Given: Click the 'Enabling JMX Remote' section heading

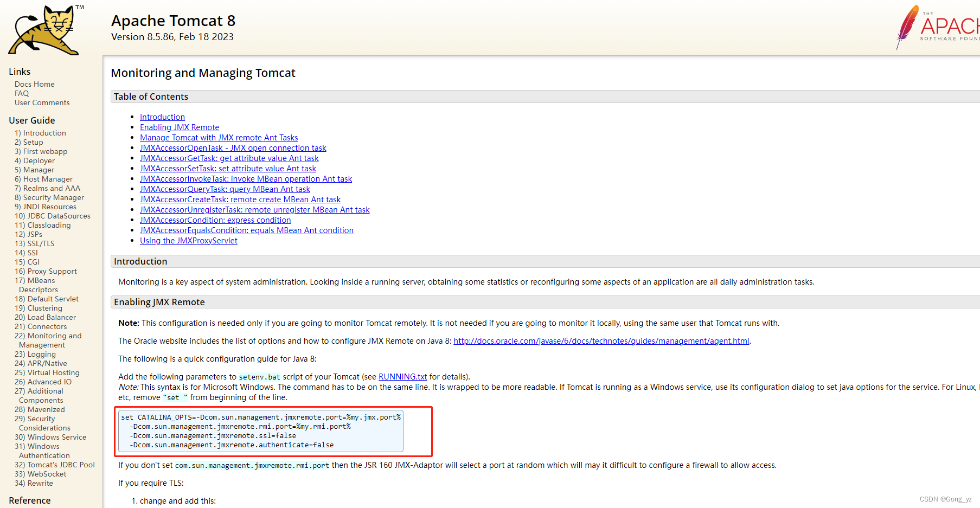Looking at the screenshot, I should pos(159,302).
